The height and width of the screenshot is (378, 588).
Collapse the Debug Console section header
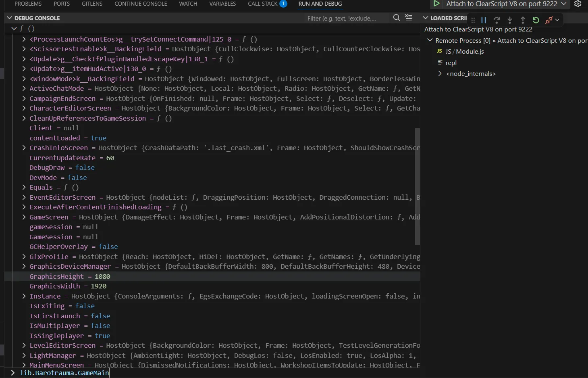[x=10, y=18]
